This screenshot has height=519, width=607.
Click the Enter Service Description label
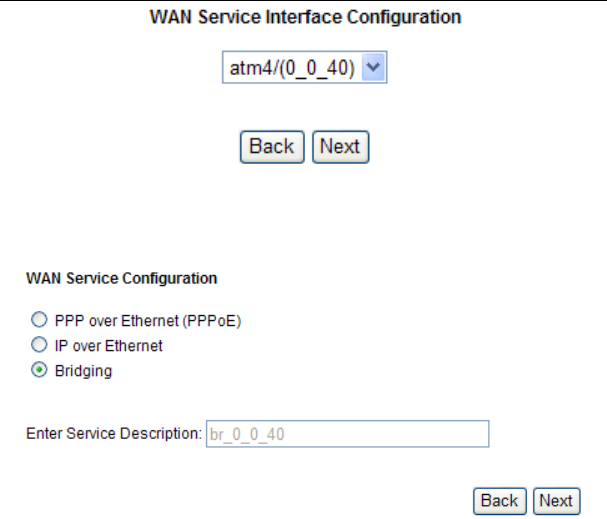pos(113,434)
